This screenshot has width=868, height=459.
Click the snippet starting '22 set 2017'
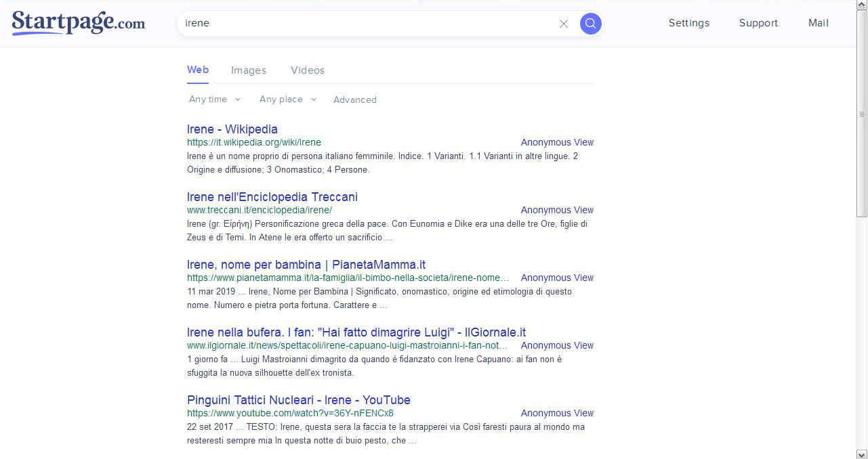click(x=386, y=434)
